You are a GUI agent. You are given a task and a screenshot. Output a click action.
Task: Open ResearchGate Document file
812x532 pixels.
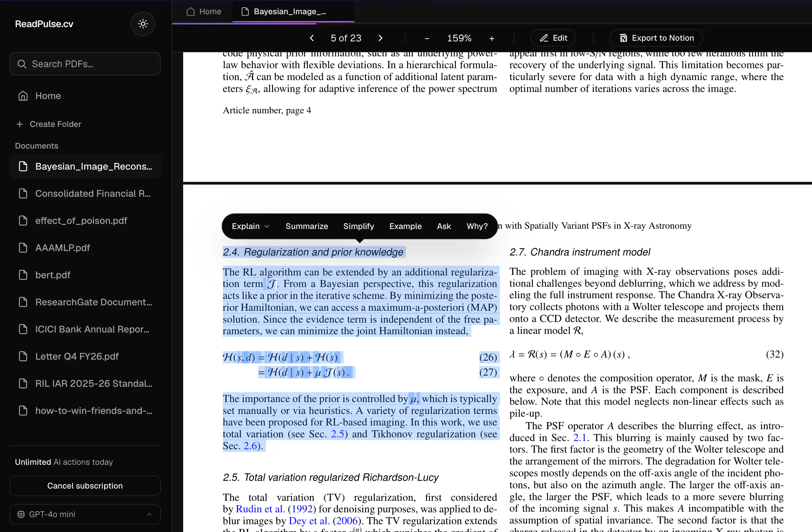click(x=85, y=302)
